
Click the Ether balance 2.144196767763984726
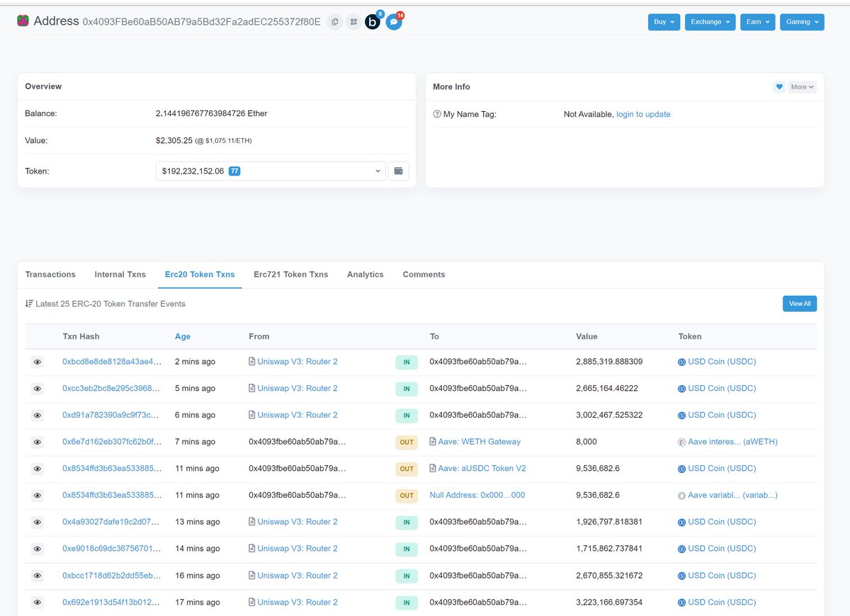(x=211, y=113)
